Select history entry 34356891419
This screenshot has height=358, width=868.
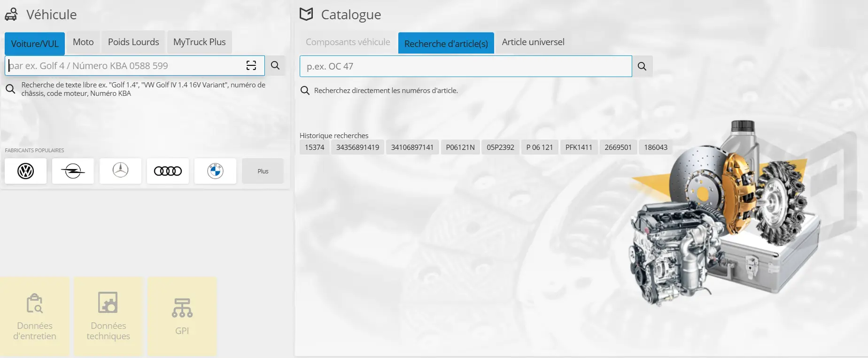point(357,148)
